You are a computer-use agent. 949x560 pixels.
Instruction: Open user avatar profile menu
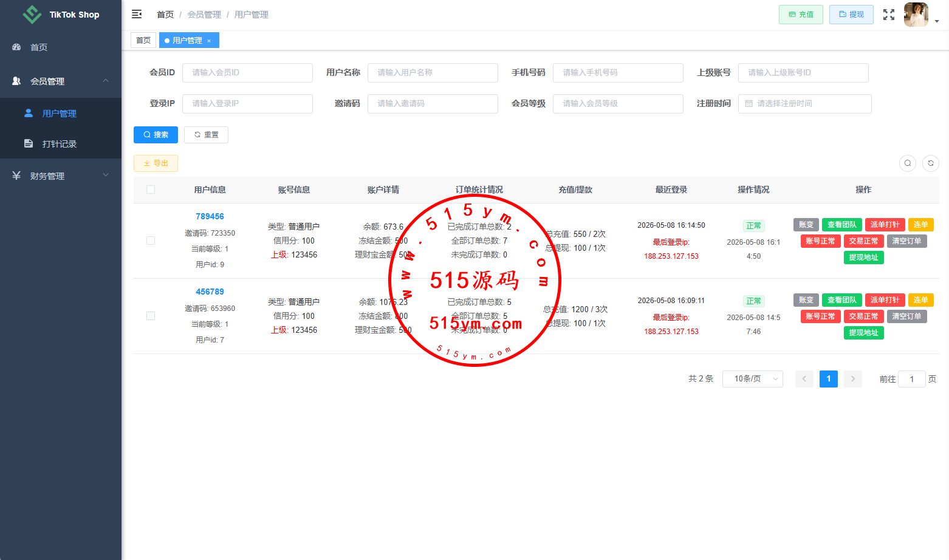916,15
